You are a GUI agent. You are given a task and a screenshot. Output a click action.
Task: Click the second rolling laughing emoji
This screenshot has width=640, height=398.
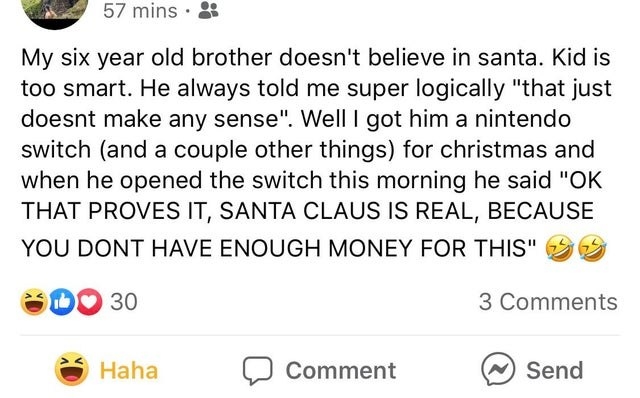pyautogui.click(x=592, y=249)
